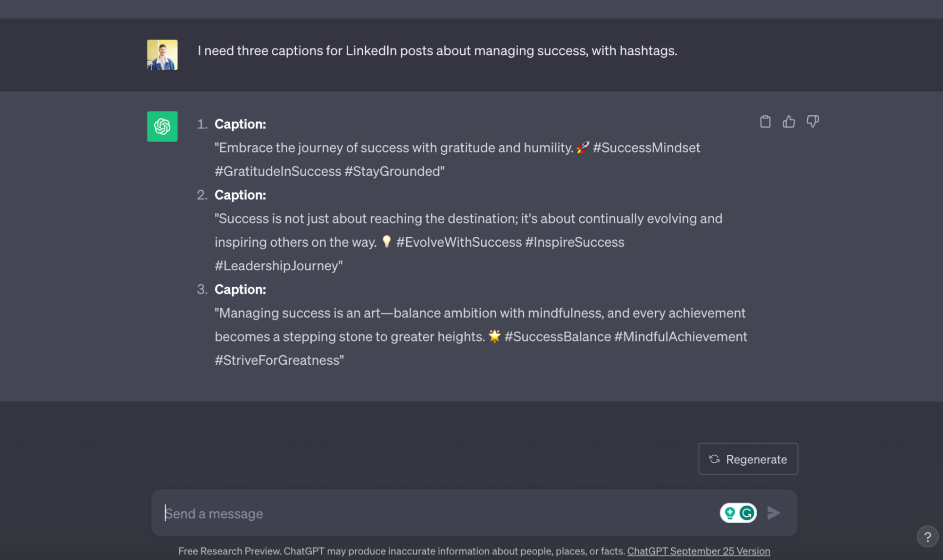Click the Grammarly G icon
943x560 pixels.
[x=747, y=513]
